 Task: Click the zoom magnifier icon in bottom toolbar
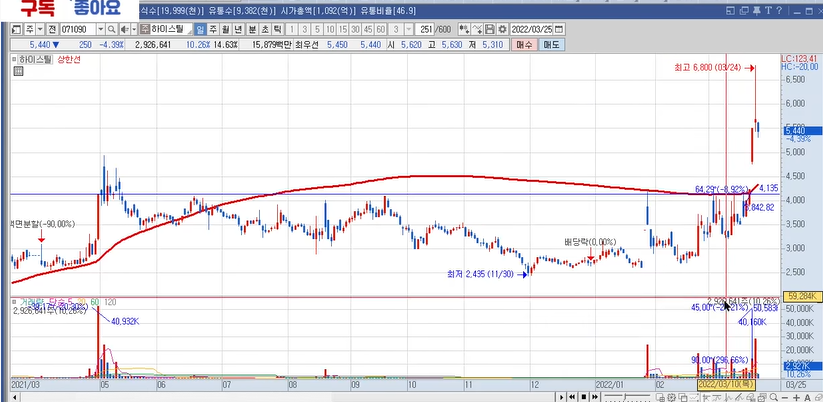tap(773, 397)
